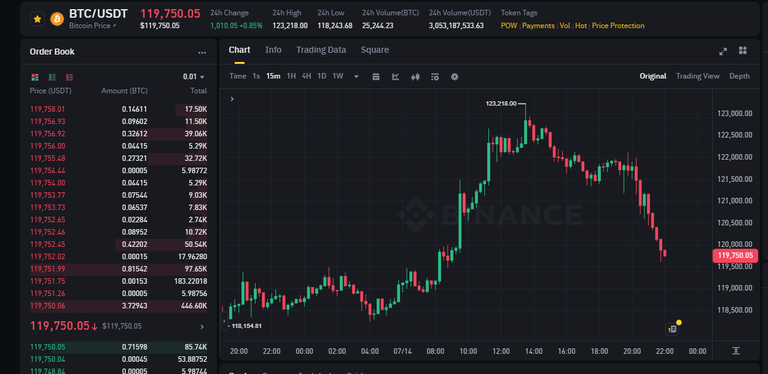The height and width of the screenshot is (374, 768).
Task: Open the calendar date picker icon
Action: point(376,77)
